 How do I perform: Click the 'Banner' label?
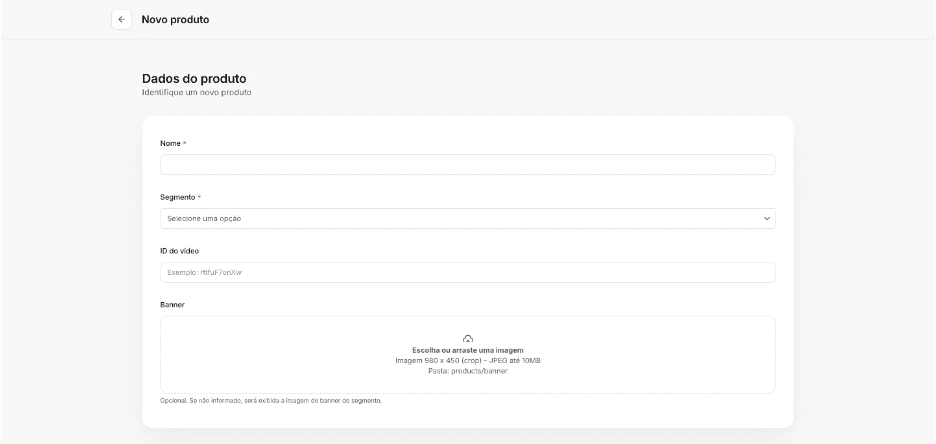(172, 304)
